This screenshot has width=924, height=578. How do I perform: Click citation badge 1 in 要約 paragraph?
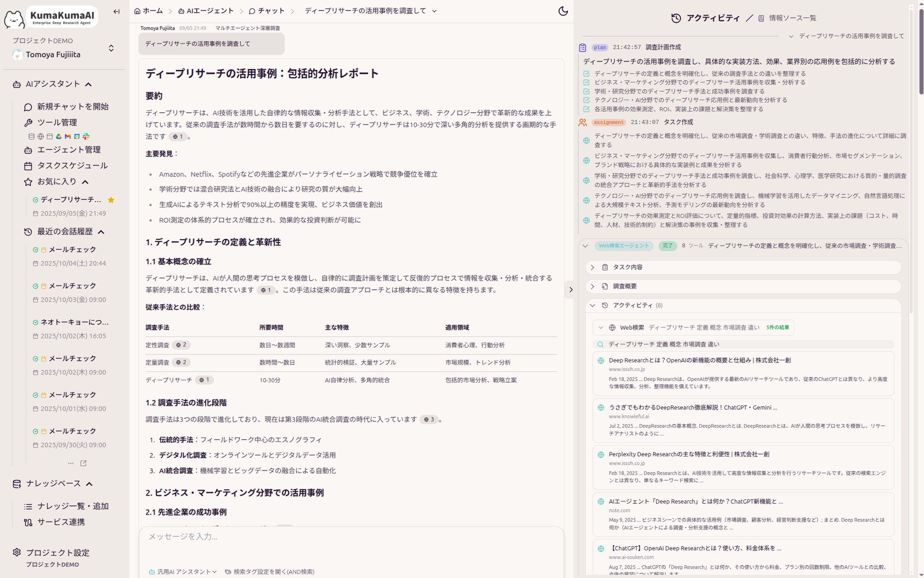[x=178, y=136]
